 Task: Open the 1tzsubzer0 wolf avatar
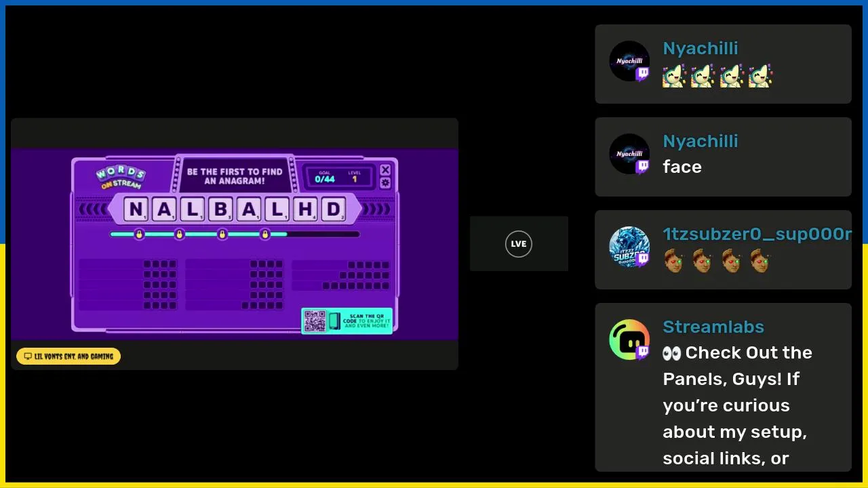pyautogui.click(x=629, y=247)
